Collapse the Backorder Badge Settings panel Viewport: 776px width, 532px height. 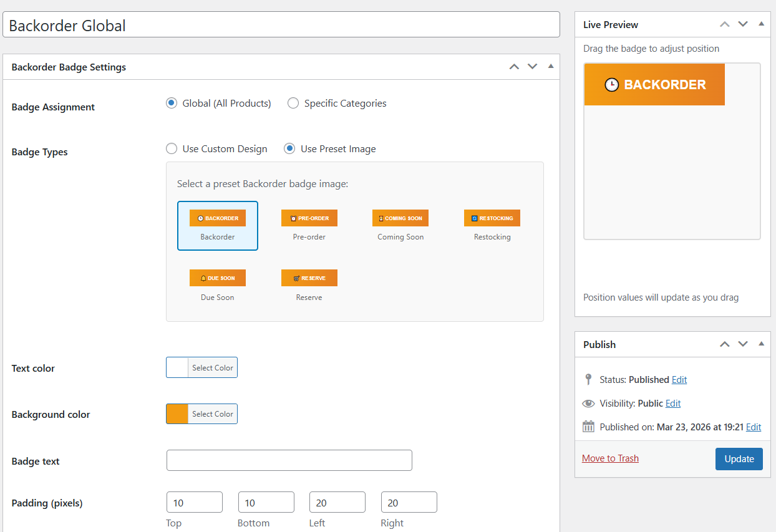point(550,66)
